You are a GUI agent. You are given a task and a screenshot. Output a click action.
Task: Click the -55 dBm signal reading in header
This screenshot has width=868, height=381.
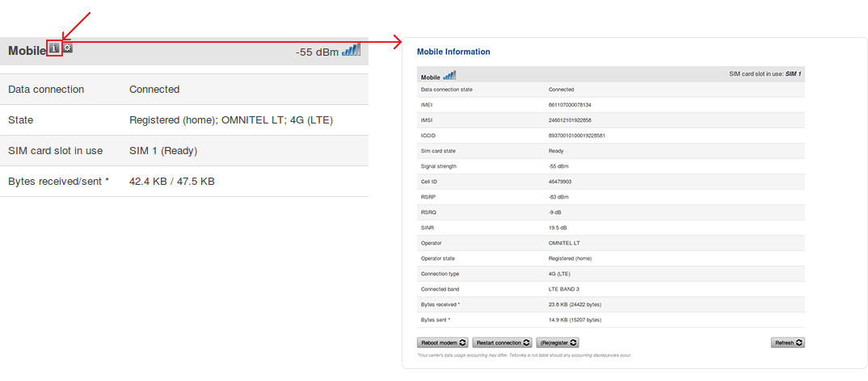pyautogui.click(x=317, y=52)
